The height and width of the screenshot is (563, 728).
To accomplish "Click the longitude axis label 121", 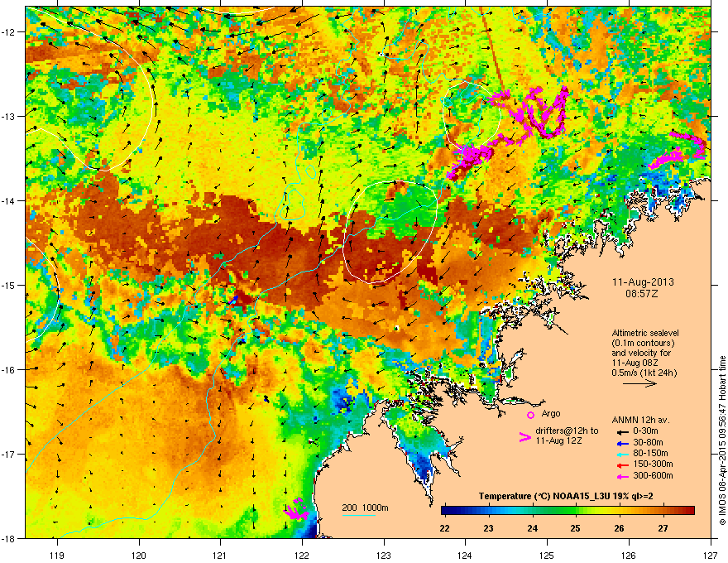I will [x=220, y=556].
